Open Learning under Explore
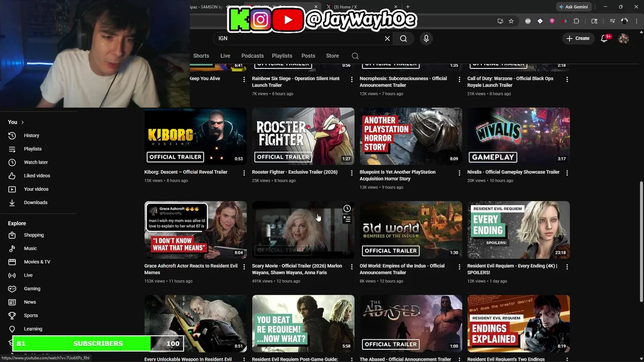644x362 pixels. (x=33, y=329)
